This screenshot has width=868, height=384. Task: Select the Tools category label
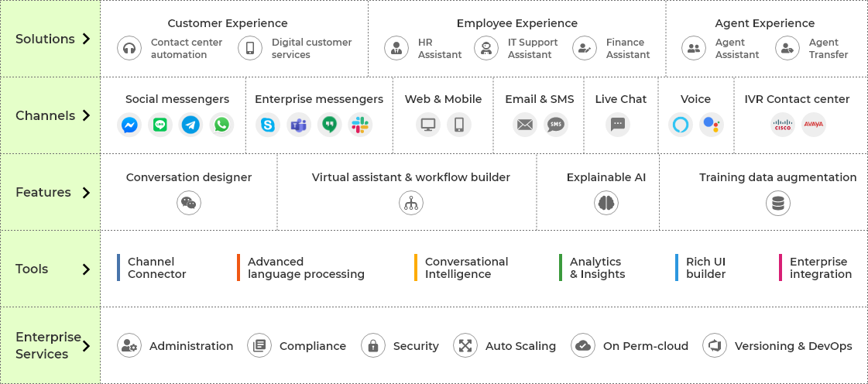coord(33,269)
